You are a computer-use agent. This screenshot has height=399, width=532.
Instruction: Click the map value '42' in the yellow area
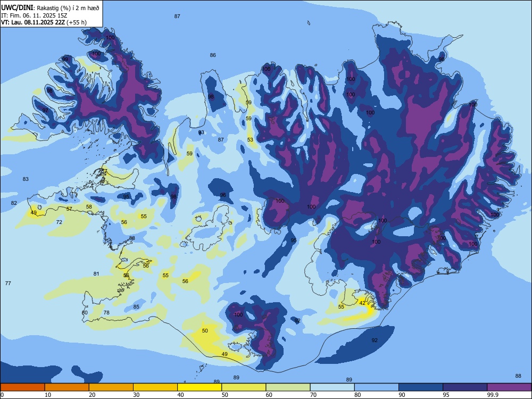(x=362, y=303)
